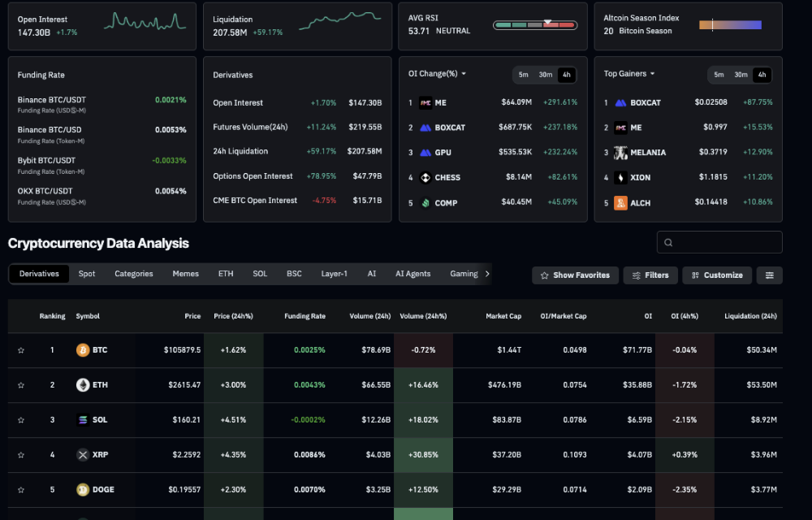Image resolution: width=812 pixels, height=520 pixels.
Task: Click CHESS icon in OI Change list
Action: [x=425, y=178]
